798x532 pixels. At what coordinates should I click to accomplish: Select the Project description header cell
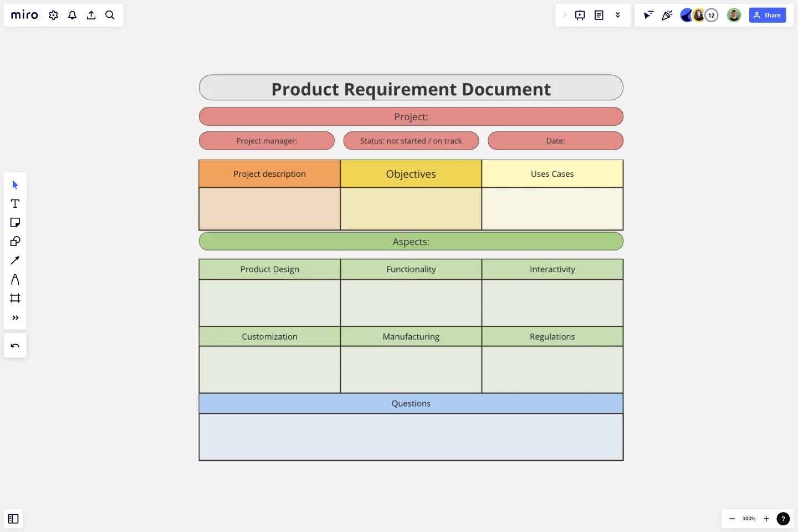[269, 174]
